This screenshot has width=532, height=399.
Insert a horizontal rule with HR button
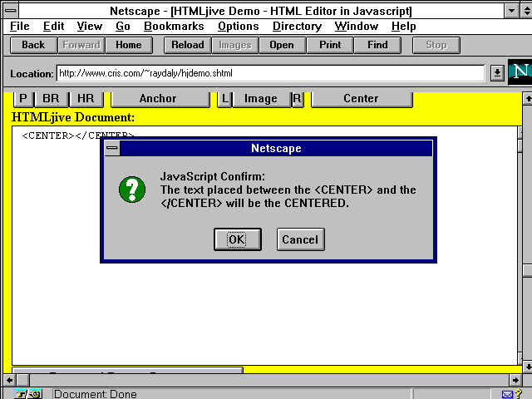86,99
